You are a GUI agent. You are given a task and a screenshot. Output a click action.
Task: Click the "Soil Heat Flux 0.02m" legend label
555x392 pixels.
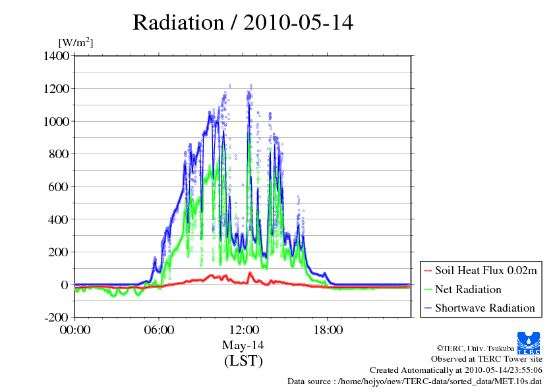point(486,271)
